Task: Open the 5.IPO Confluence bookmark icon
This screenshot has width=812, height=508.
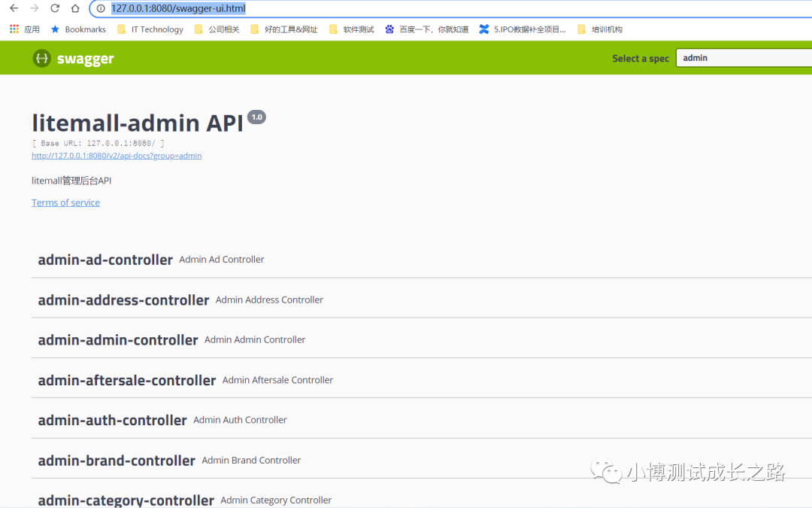Action: tap(483, 29)
